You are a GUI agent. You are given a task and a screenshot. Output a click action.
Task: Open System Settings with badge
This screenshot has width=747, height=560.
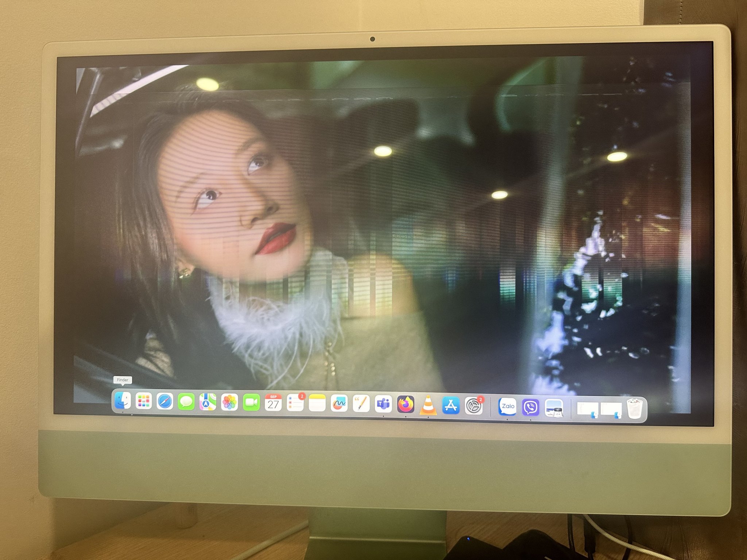[473, 406]
